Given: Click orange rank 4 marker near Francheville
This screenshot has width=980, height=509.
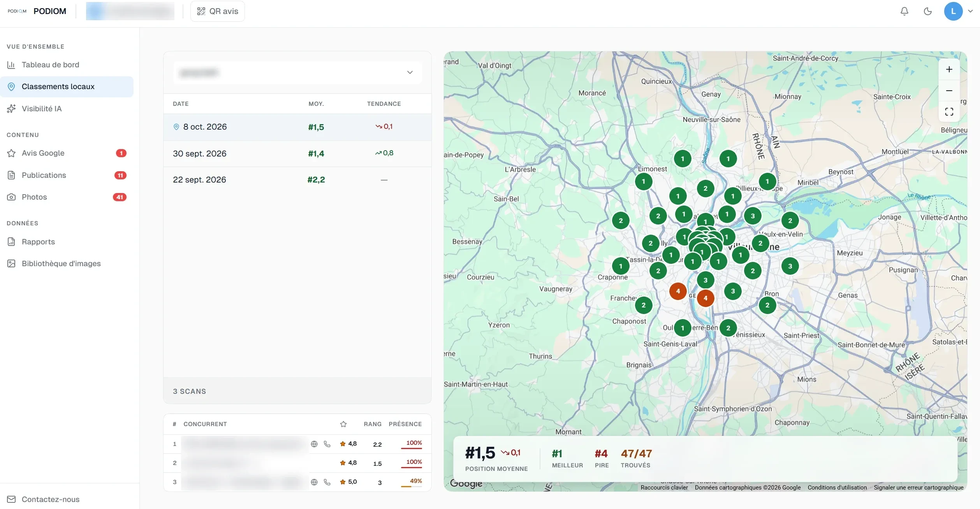Looking at the screenshot, I should (x=677, y=291).
